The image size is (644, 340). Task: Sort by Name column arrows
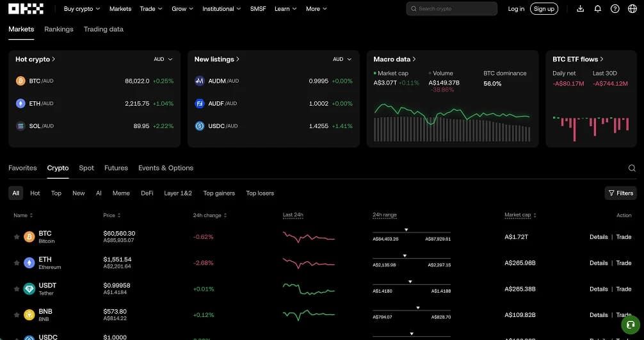point(31,215)
